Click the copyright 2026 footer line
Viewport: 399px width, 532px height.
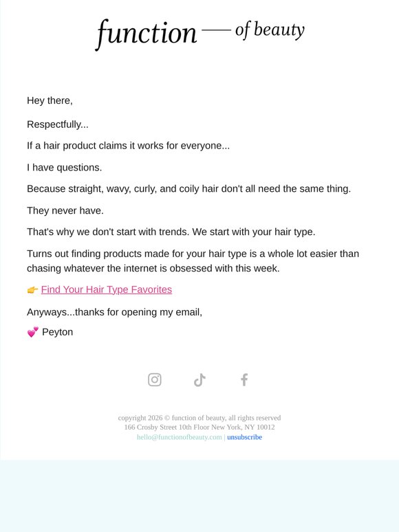tap(199, 418)
